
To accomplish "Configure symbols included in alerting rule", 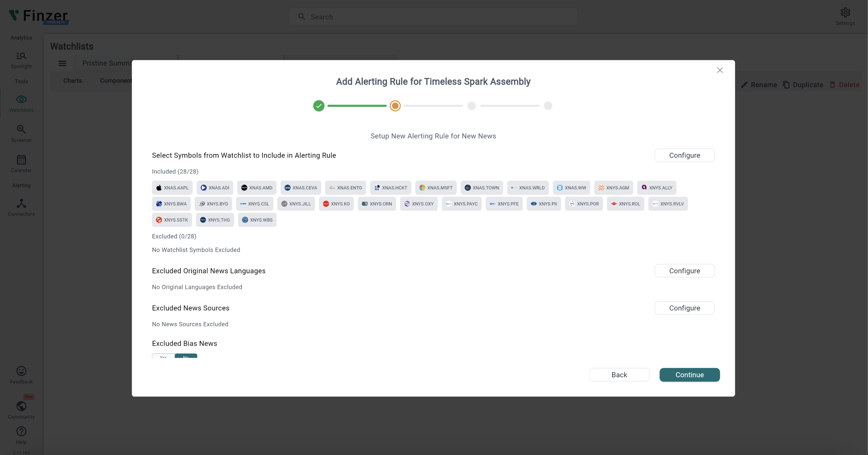I will [684, 155].
